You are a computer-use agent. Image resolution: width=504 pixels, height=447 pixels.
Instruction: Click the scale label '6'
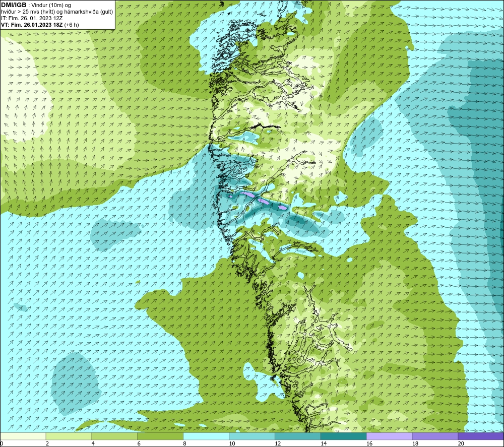[139, 443]
